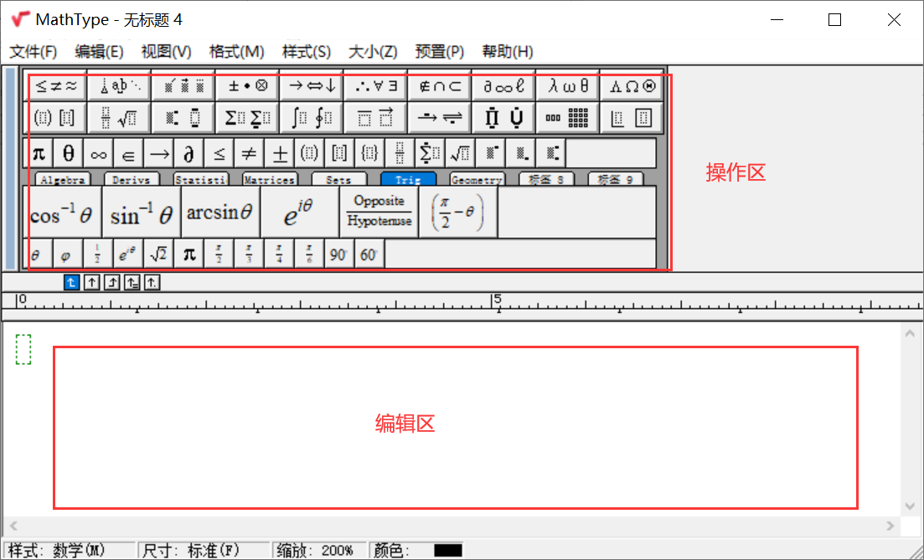This screenshot has height=560, width=924.
Task: Open the arrow symbols palette (→⇔↓)
Action: tap(312, 86)
